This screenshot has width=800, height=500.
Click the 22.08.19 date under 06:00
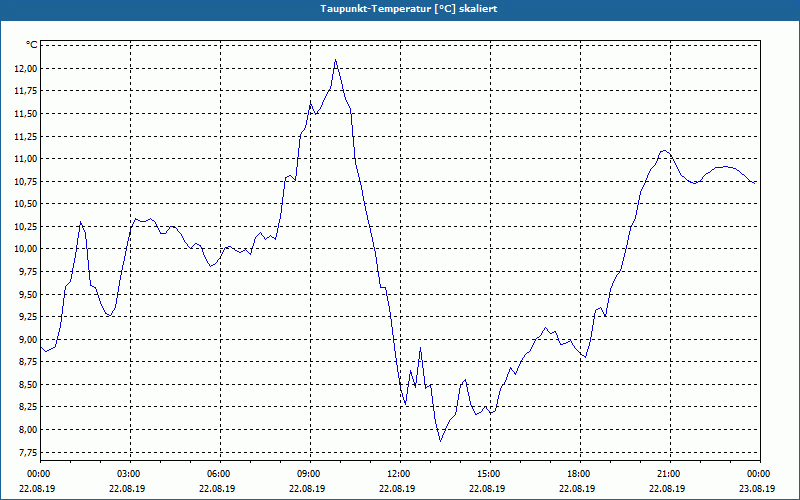pos(217,488)
